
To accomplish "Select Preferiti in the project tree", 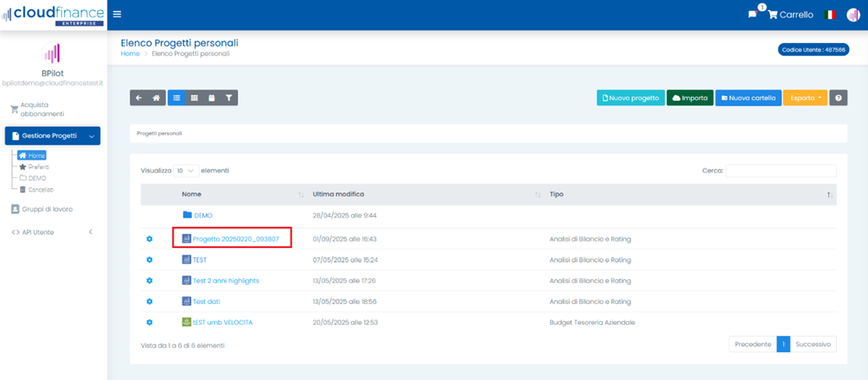I will (38, 167).
